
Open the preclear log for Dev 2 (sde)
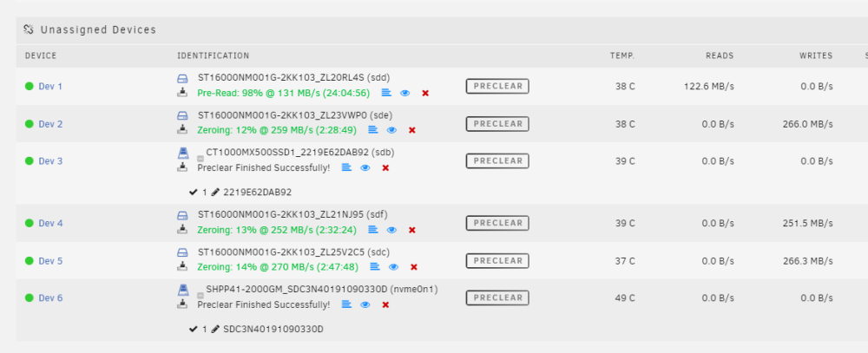(373, 129)
